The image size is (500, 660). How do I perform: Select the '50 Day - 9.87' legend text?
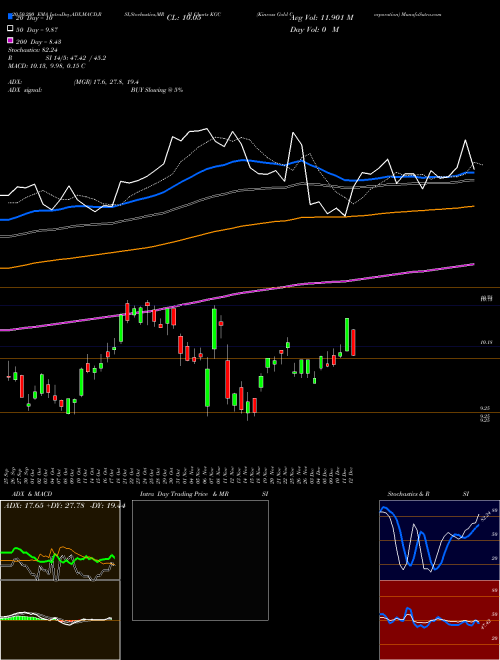tap(37, 30)
